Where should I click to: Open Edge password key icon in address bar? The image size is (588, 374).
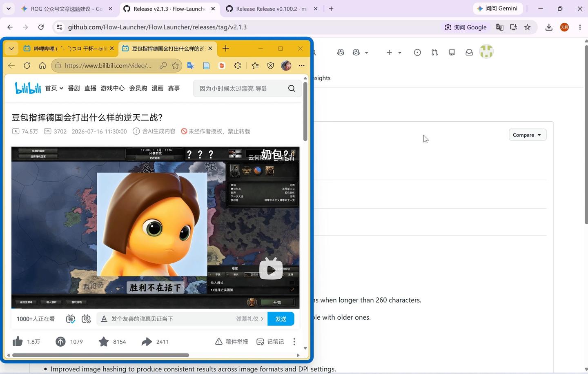tap(163, 65)
